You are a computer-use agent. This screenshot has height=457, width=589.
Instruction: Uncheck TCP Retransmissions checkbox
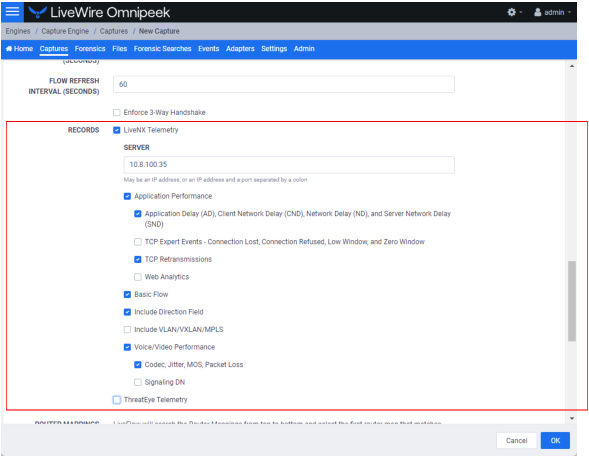coord(138,259)
